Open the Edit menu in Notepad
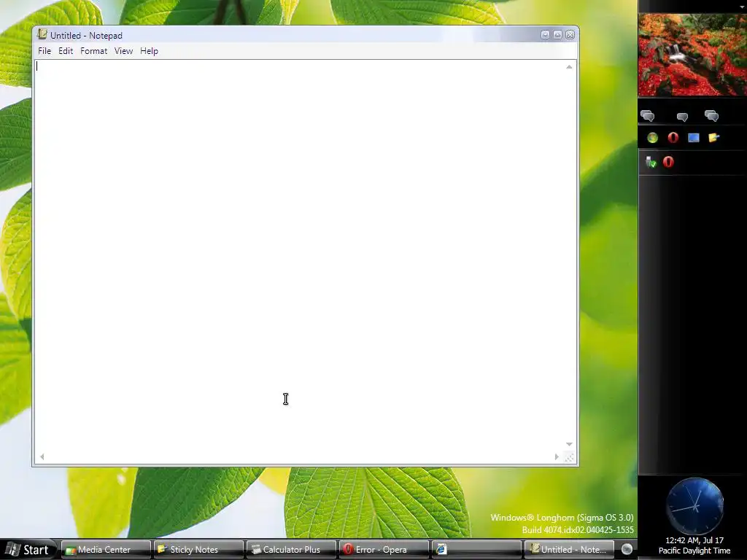The image size is (747, 560). pyautogui.click(x=66, y=51)
